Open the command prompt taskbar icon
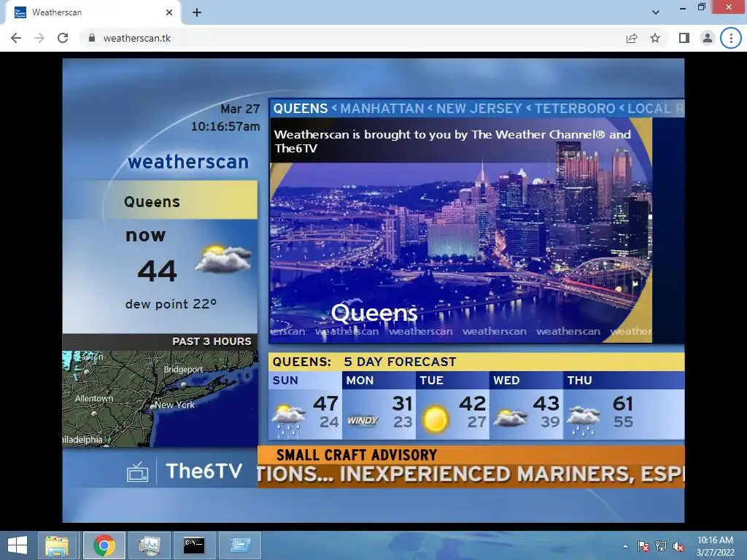 (x=194, y=545)
